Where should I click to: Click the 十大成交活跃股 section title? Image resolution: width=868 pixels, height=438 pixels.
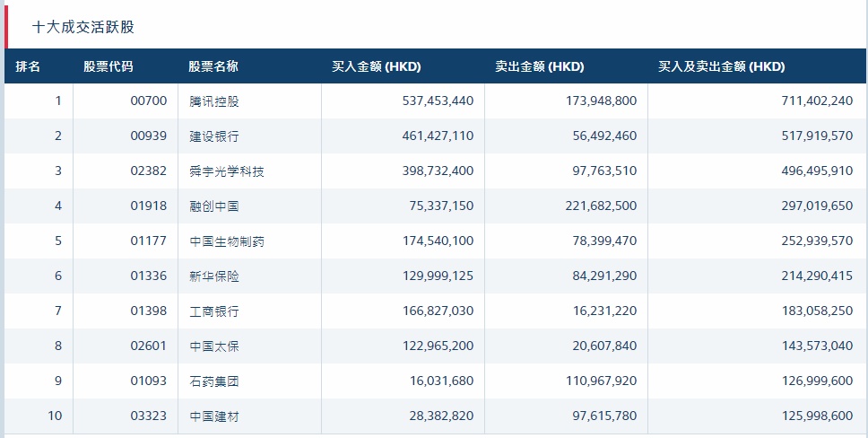(x=83, y=27)
